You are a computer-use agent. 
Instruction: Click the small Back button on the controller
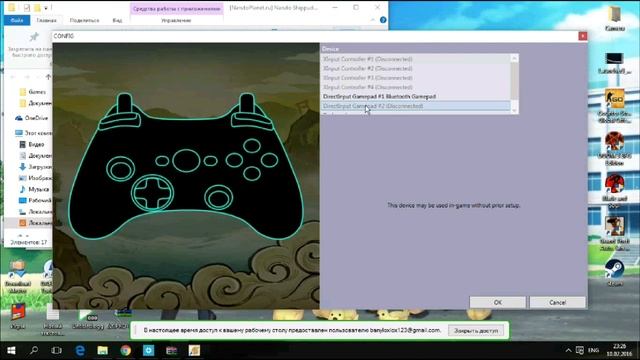[x=162, y=161]
